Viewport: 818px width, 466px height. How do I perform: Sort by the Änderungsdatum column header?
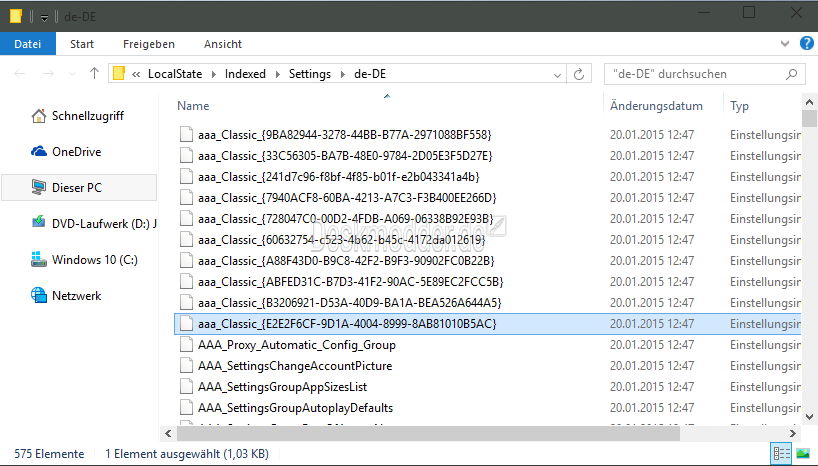(656, 105)
